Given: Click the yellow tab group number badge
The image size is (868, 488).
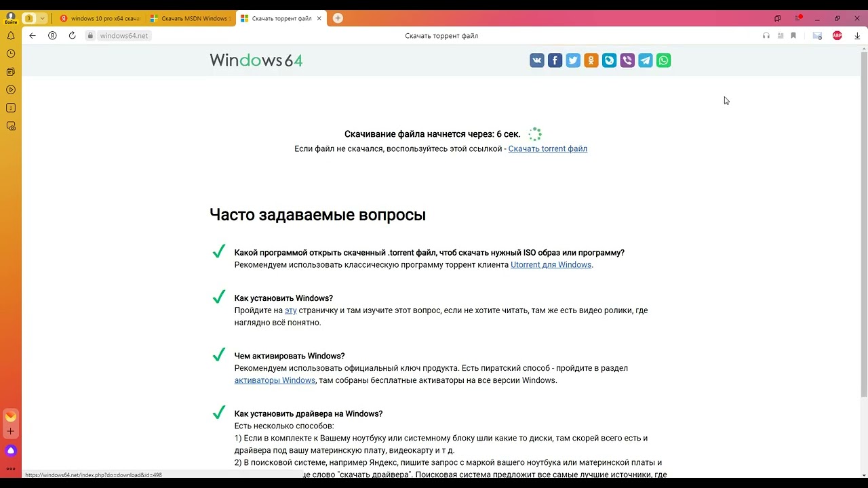Looking at the screenshot, I should (x=29, y=18).
